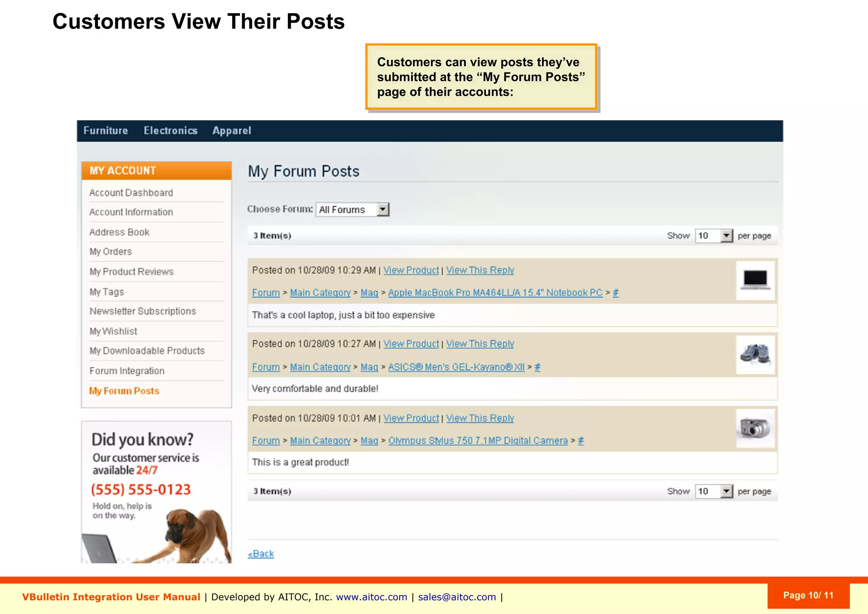Click # link after MacBook Pro breadcrumb
The height and width of the screenshot is (614, 868).
tap(616, 293)
